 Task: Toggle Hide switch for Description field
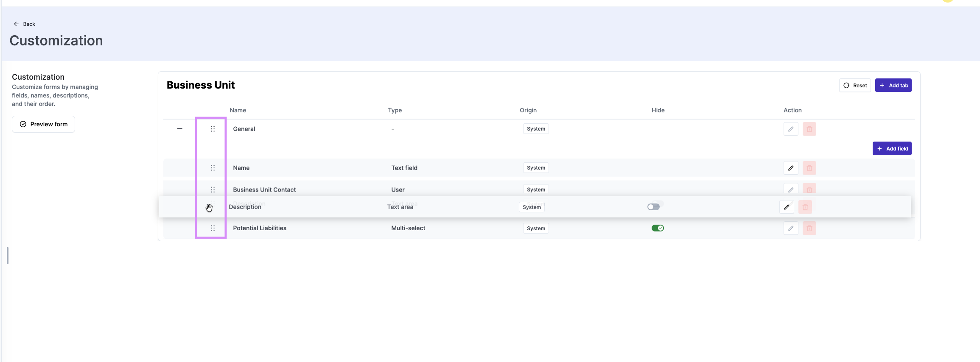(x=653, y=207)
